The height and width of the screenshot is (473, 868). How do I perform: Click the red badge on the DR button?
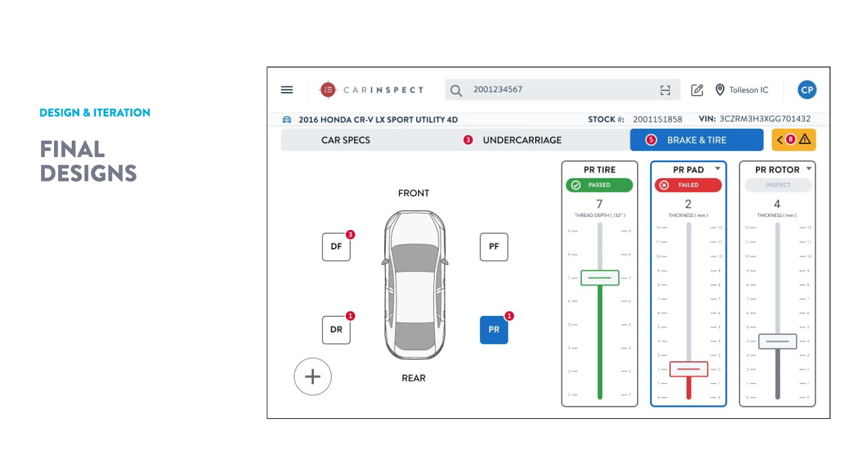350,316
